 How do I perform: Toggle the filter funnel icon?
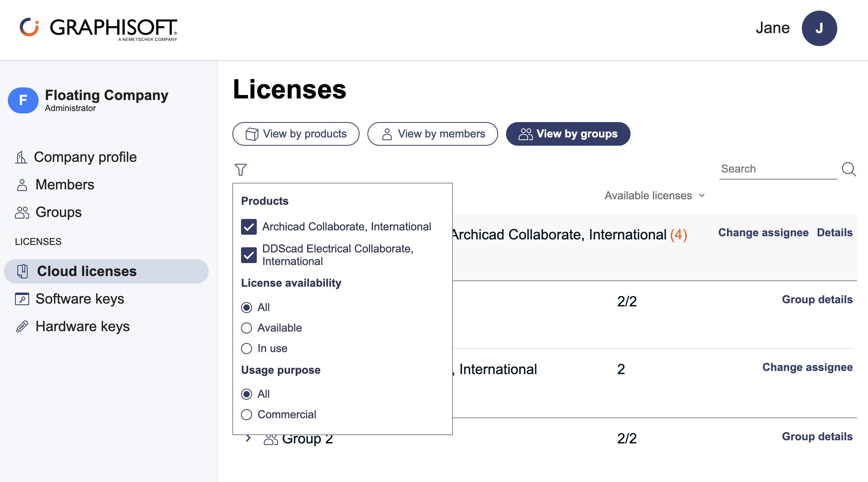241,170
